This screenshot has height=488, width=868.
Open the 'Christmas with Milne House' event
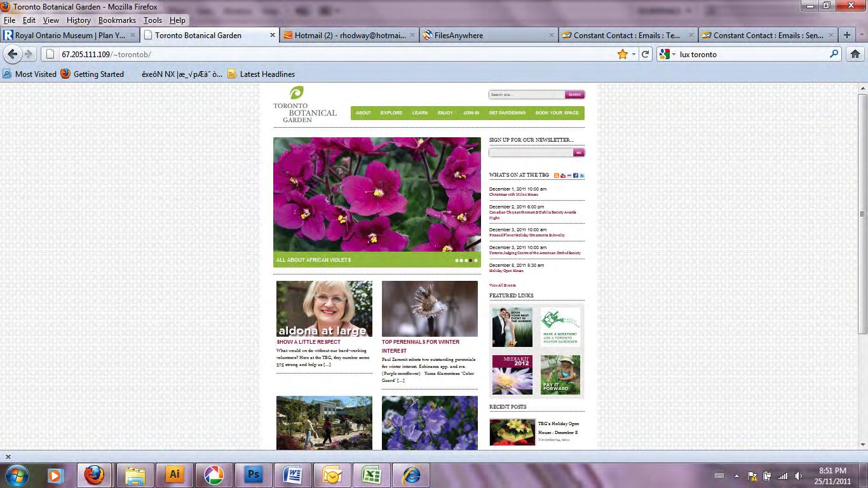coord(513,194)
